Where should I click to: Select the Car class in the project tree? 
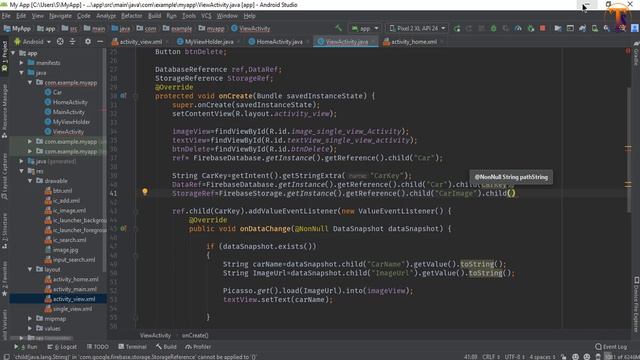point(57,92)
